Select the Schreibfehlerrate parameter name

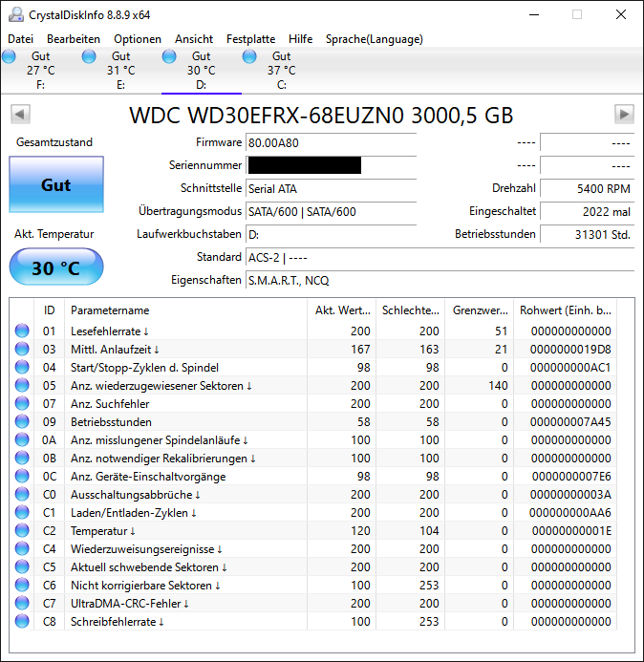[x=118, y=622]
